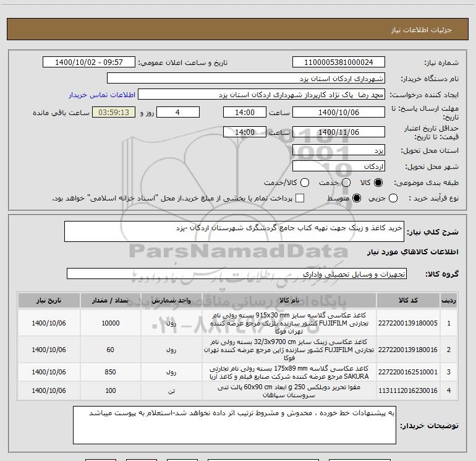Click the delivery city field اردکان
Image resolution: width=476 pixels, height=461 pixels.
(339, 166)
